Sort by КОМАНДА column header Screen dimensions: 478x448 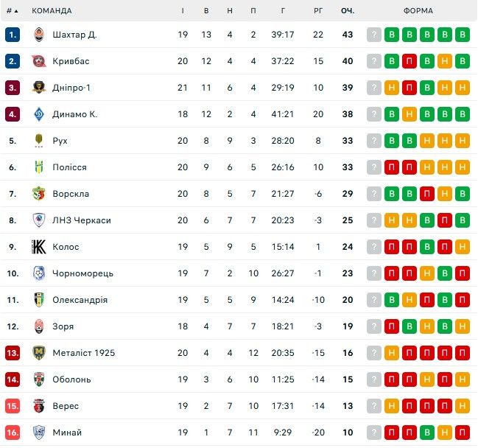click(x=52, y=11)
